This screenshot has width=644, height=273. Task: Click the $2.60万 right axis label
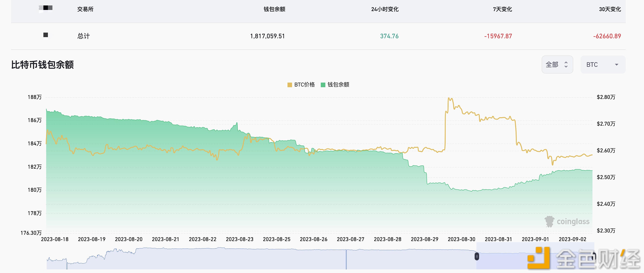[606, 151]
